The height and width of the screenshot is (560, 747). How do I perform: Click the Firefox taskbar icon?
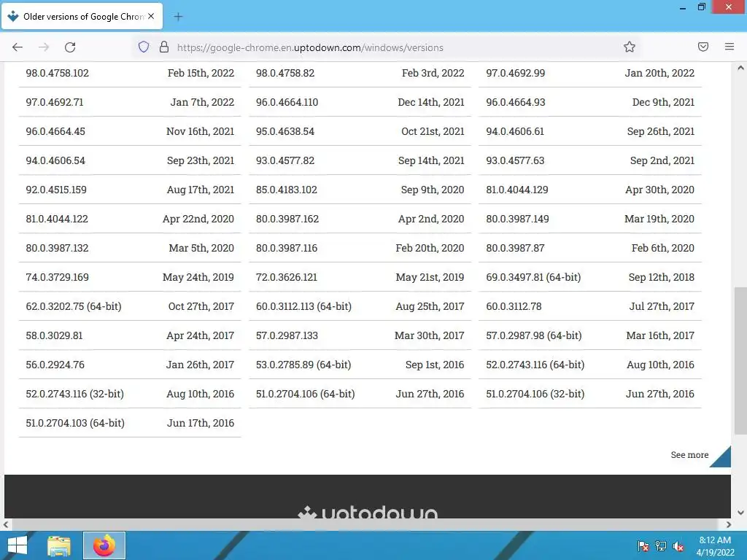coord(104,545)
